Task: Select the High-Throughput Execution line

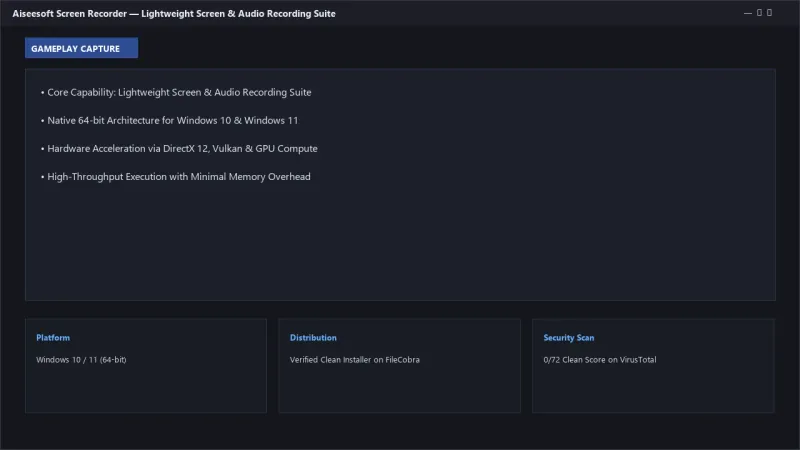Action: (176, 177)
